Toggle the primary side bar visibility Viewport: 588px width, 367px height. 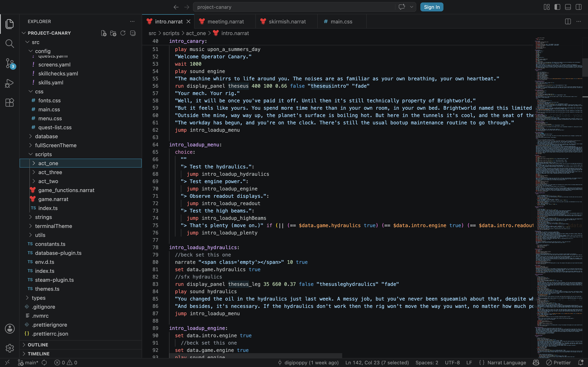[557, 7]
